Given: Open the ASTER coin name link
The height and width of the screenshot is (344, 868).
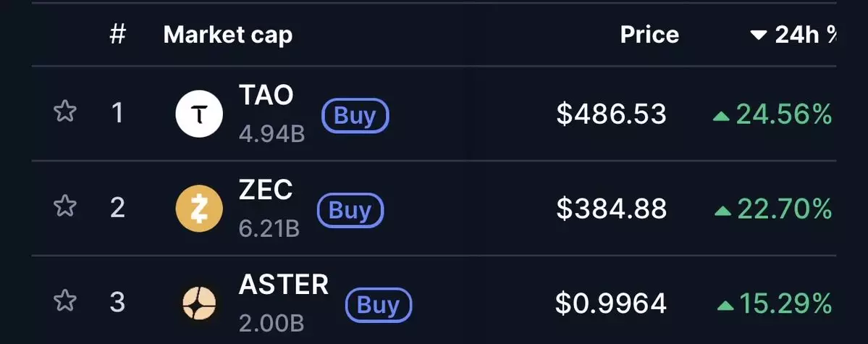Looking at the screenshot, I should click(x=283, y=284).
